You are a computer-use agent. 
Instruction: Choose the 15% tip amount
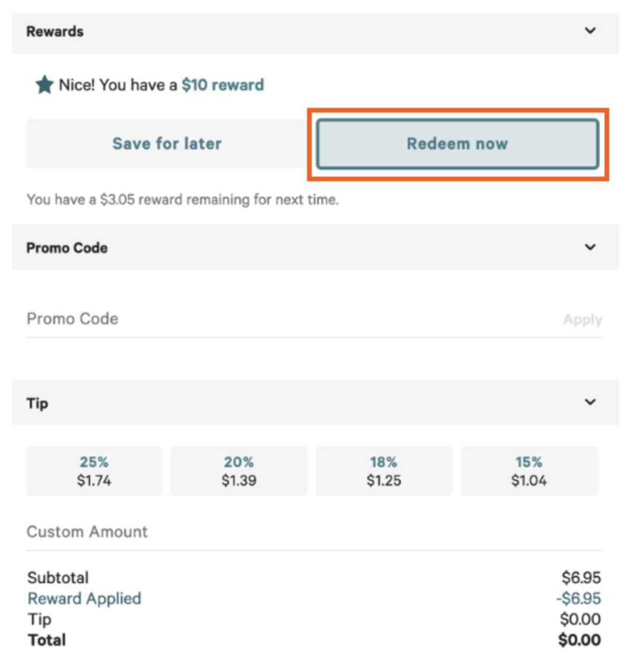pyautogui.click(x=529, y=471)
